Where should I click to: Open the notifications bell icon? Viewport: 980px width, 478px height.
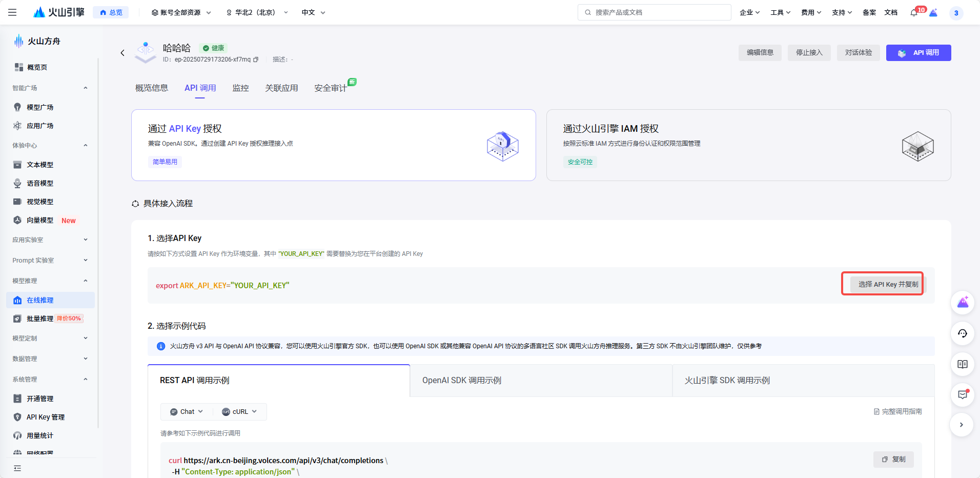click(x=914, y=13)
